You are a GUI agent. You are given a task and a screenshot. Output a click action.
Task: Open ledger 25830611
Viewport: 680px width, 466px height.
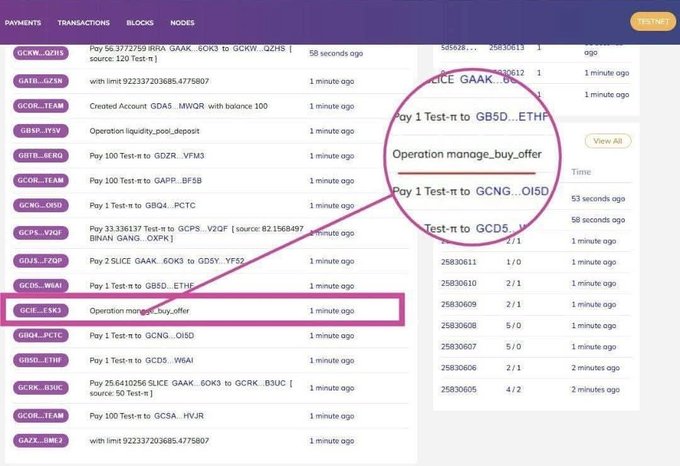[458, 262]
